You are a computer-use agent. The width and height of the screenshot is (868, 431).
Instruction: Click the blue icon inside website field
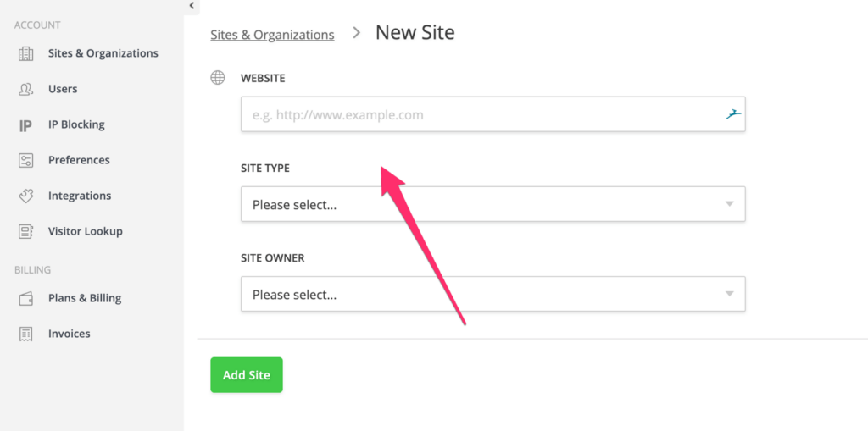coord(733,114)
